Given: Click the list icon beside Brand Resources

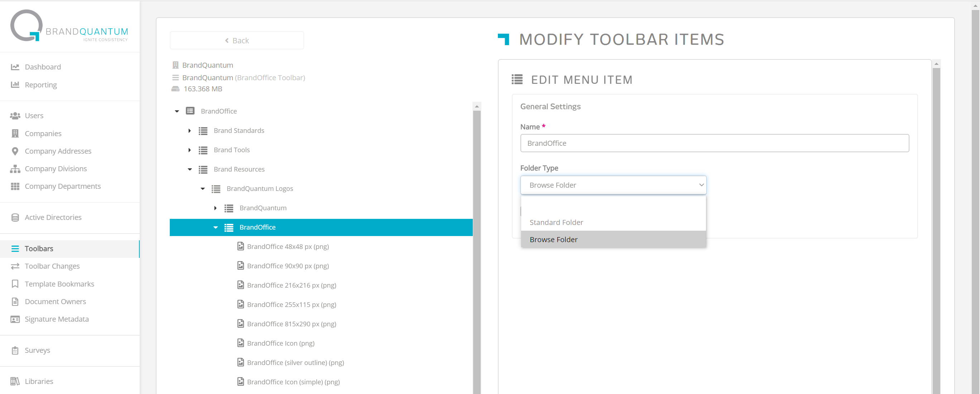Looking at the screenshot, I should 203,170.
